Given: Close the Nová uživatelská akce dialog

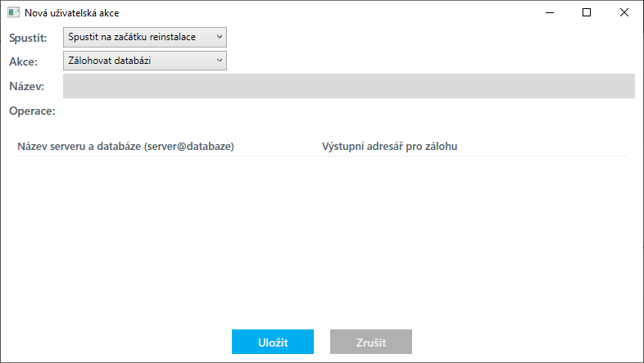Looking at the screenshot, I should tap(624, 13).
